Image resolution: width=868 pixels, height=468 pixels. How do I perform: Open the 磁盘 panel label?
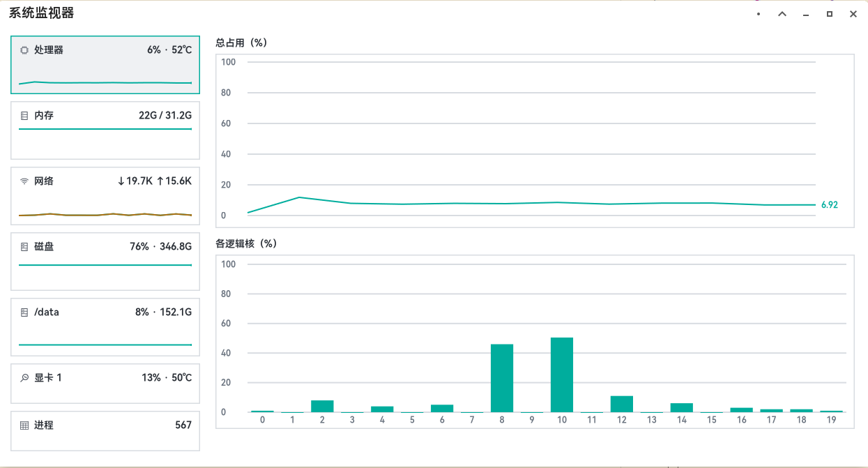click(44, 247)
